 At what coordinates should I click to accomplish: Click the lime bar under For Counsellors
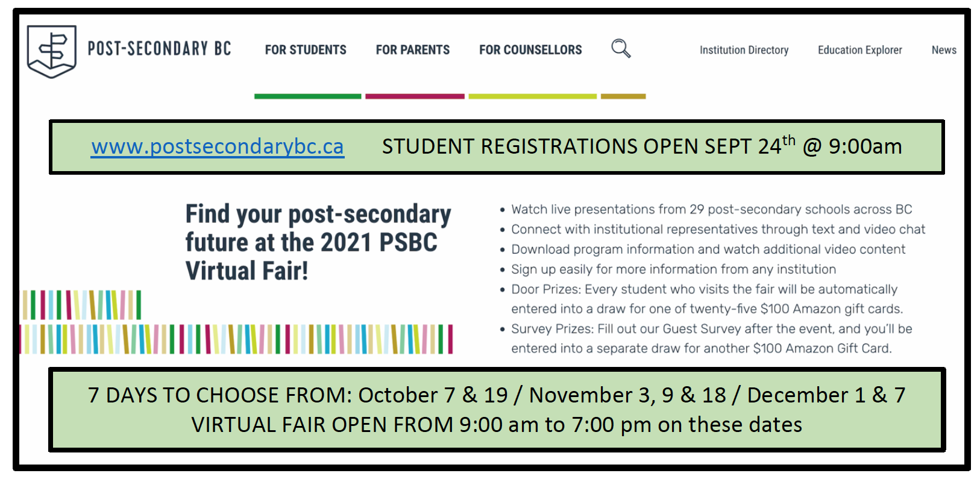532,96
